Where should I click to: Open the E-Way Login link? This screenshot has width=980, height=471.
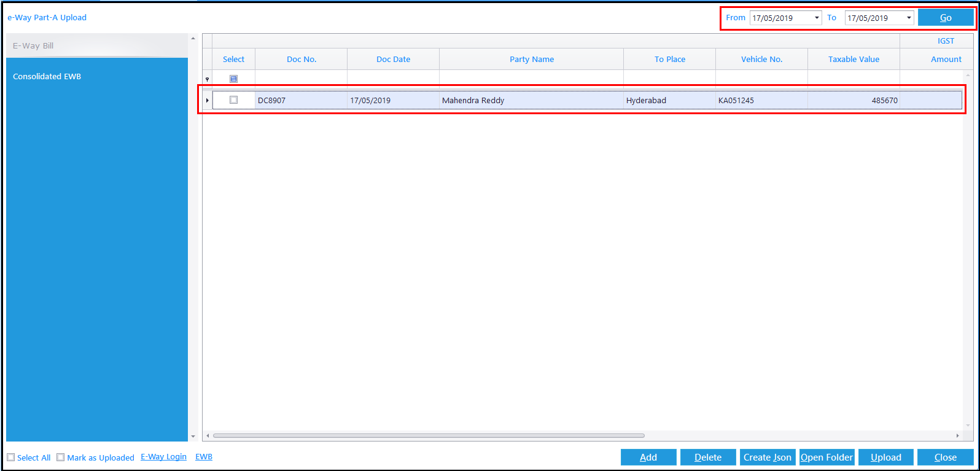pos(163,457)
